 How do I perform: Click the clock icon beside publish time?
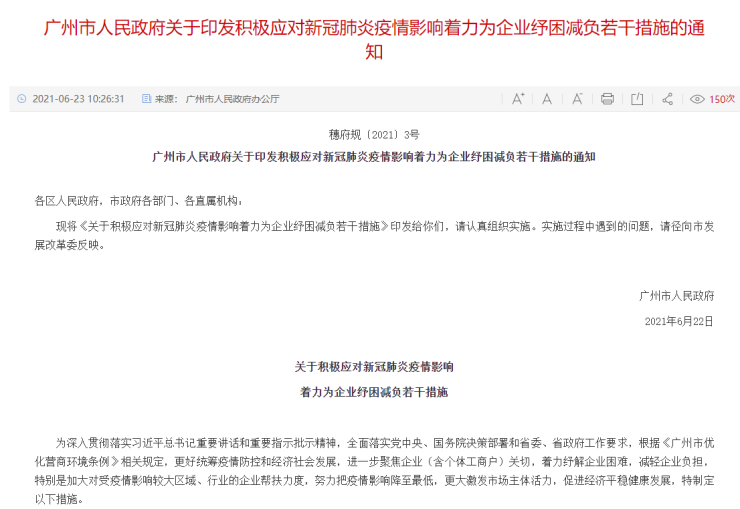pyautogui.click(x=22, y=99)
